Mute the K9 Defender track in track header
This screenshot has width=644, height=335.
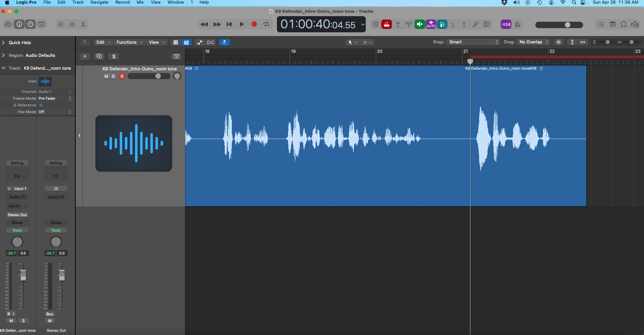tap(106, 76)
